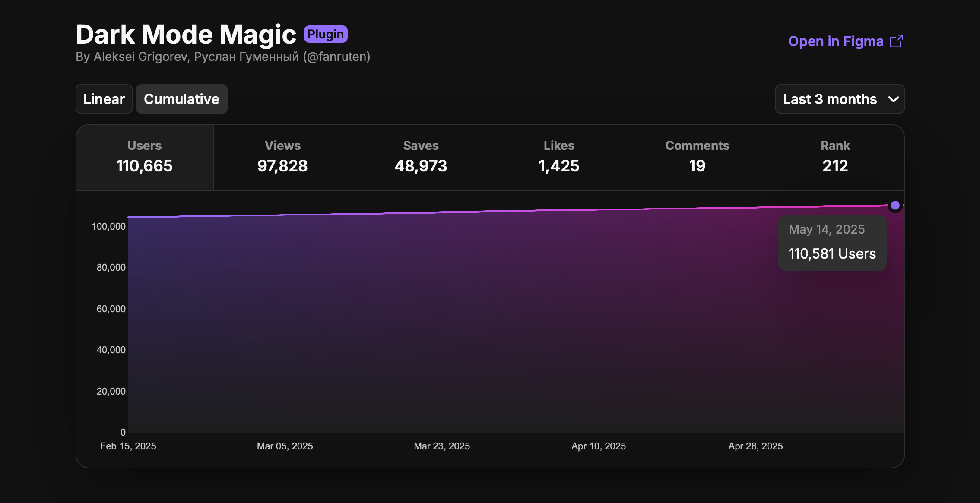The image size is (980, 503).
Task: Click the 20,000 y-axis label
Action: (111, 391)
